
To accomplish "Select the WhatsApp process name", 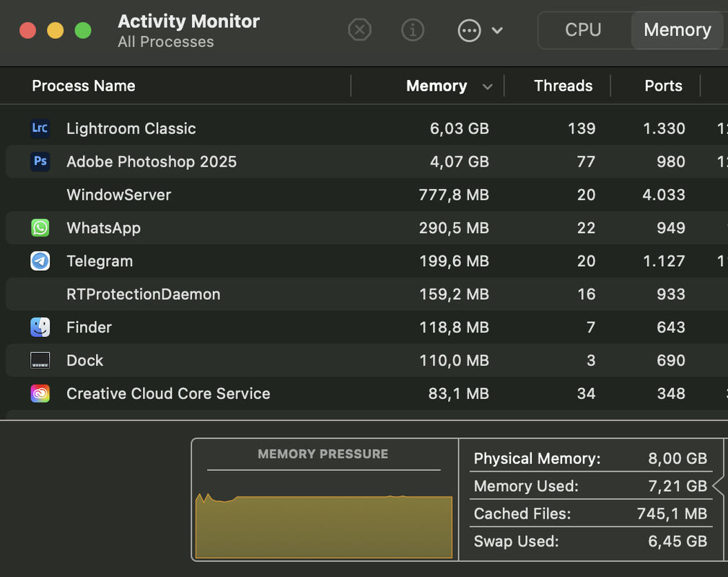I will click(x=103, y=228).
